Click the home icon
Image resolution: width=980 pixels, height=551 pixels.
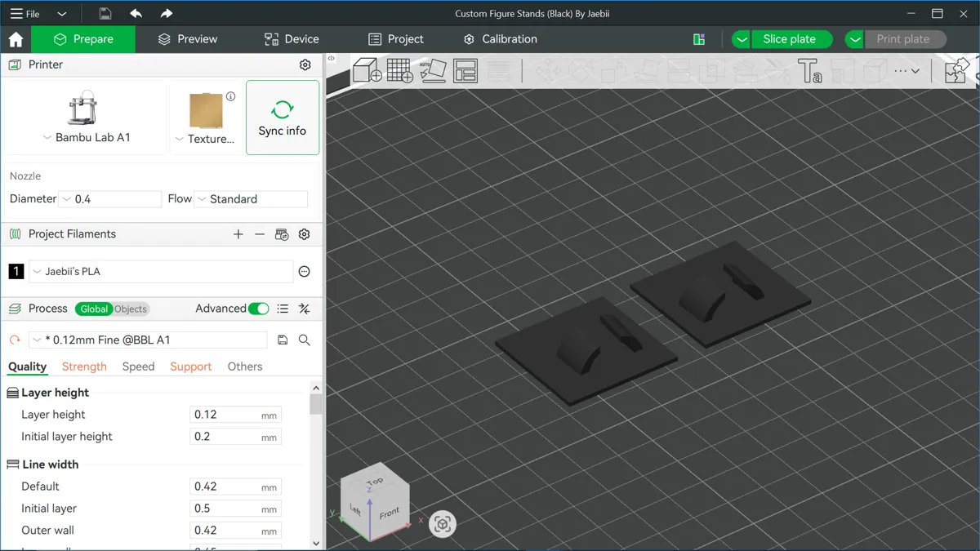(x=16, y=39)
